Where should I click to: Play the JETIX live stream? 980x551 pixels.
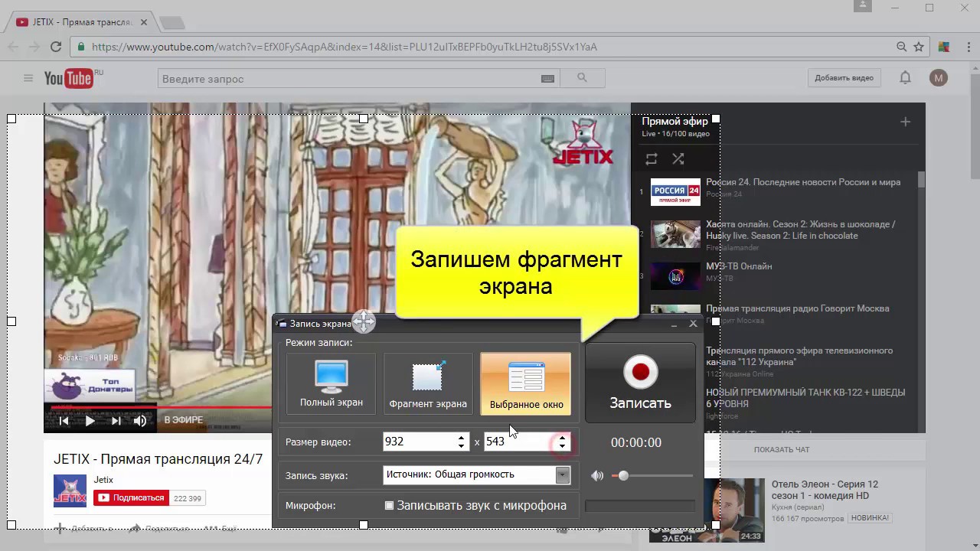click(90, 420)
